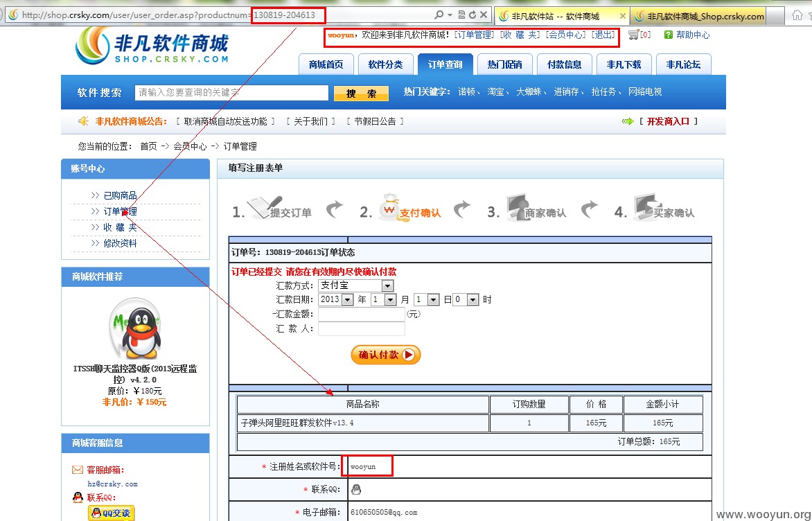The height and width of the screenshot is (521, 812).
Task: Open 订单管理 in account sidebar
Action: point(120,211)
